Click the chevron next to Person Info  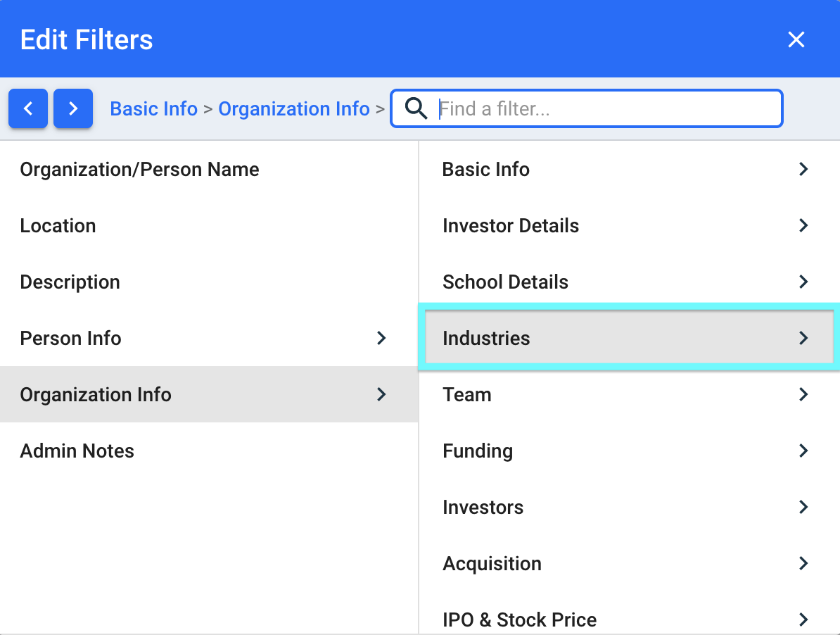point(381,338)
